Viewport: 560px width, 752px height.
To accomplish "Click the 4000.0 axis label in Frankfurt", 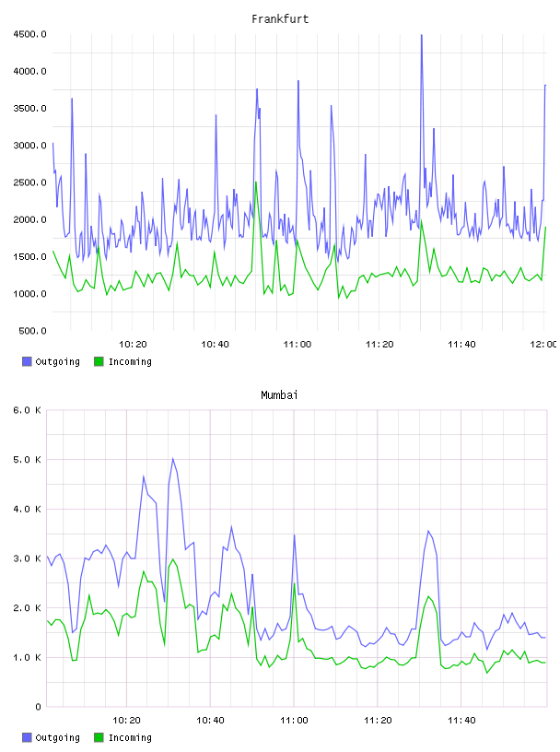I will tap(29, 72).
